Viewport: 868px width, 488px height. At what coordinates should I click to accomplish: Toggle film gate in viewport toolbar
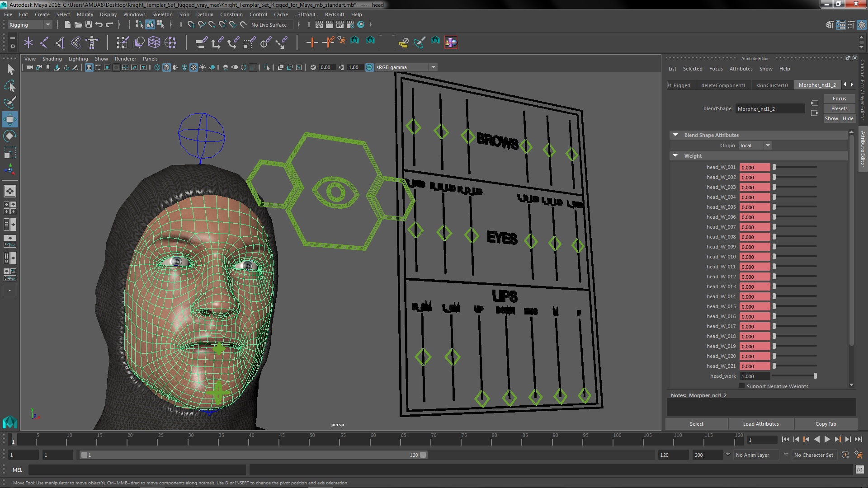pyautogui.click(x=98, y=67)
